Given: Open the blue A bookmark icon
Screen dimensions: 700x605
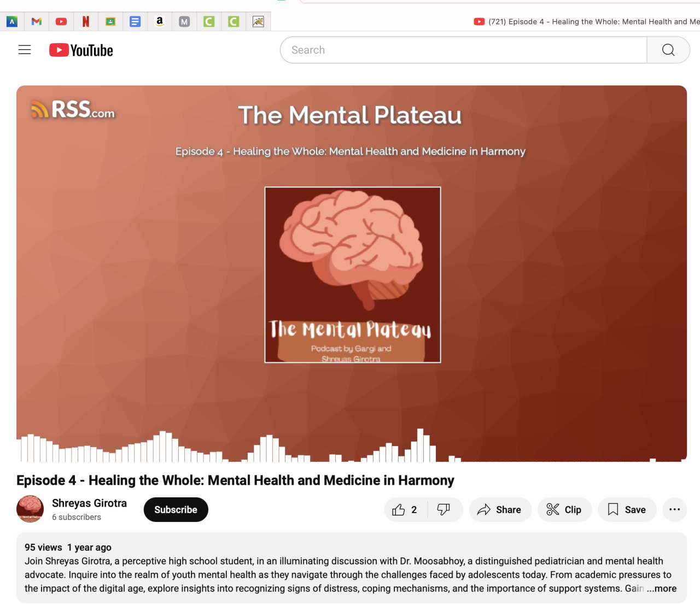Looking at the screenshot, I should coord(12,21).
